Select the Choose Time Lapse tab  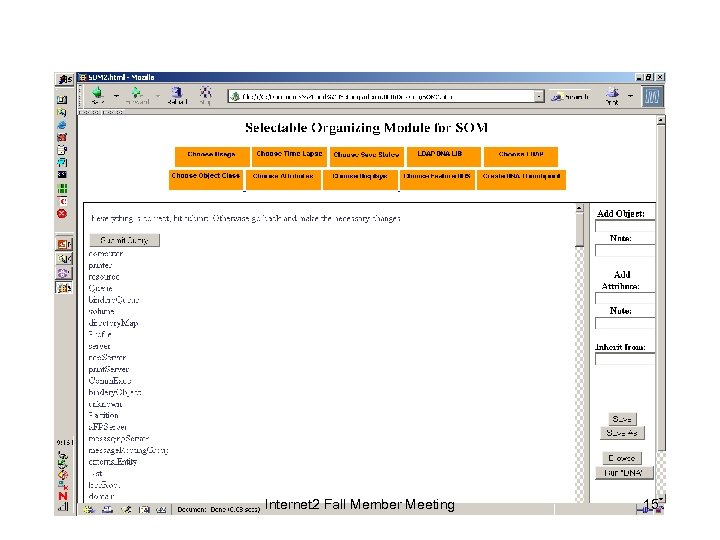(x=289, y=157)
